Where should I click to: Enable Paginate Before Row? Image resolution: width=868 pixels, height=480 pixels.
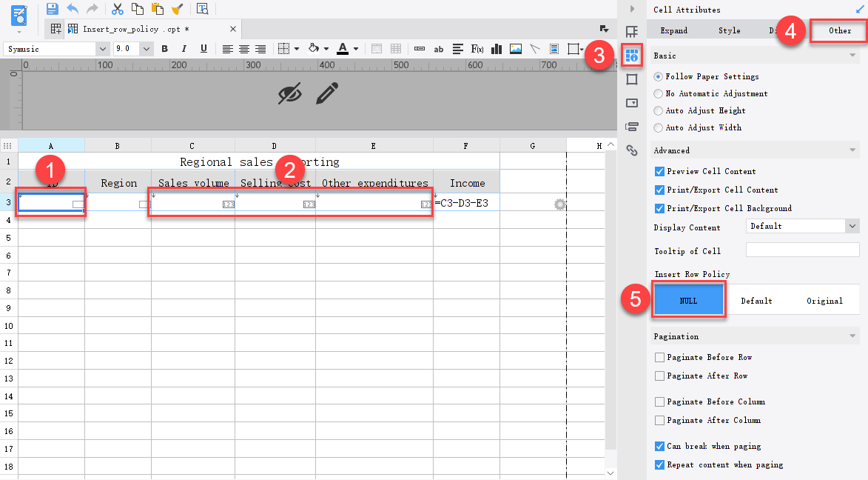click(x=659, y=357)
